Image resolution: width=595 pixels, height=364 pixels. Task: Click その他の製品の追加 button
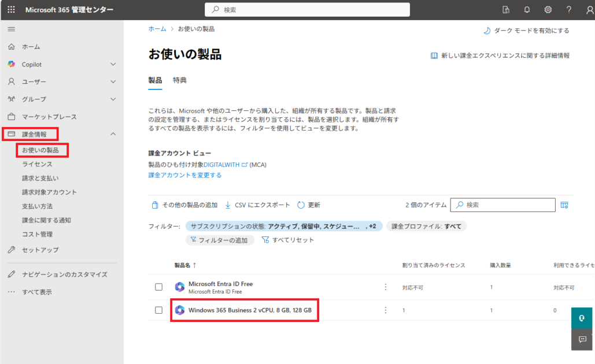pos(184,205)
